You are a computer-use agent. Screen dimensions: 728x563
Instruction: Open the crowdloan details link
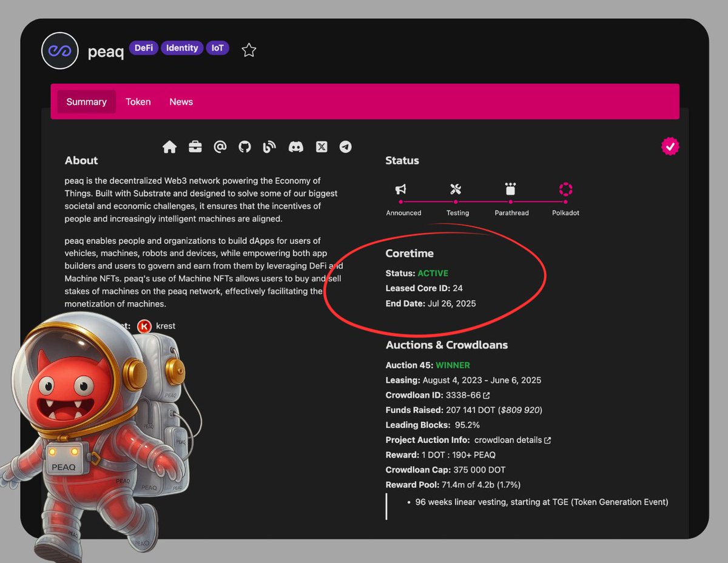(512, 440)
